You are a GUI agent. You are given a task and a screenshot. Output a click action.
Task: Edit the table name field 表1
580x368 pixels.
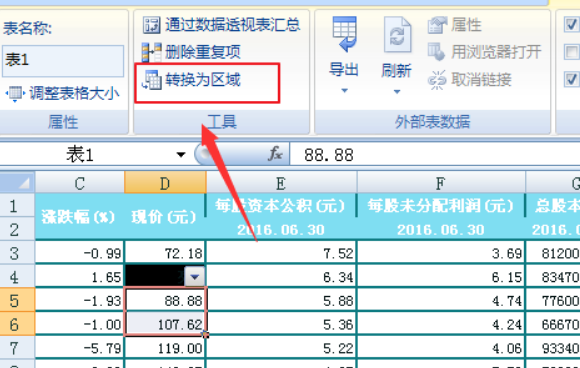click(63, 61)
